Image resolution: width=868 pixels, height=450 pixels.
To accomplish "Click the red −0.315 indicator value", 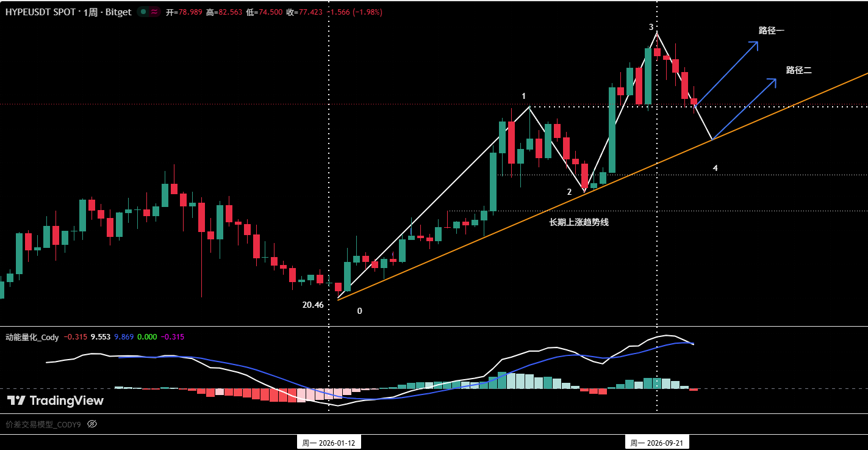I will click(76, 337).
